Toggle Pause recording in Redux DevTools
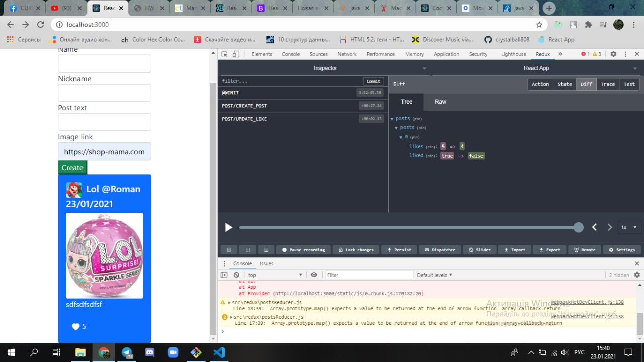The image size is (644, 362). click(x=303, y=250)
